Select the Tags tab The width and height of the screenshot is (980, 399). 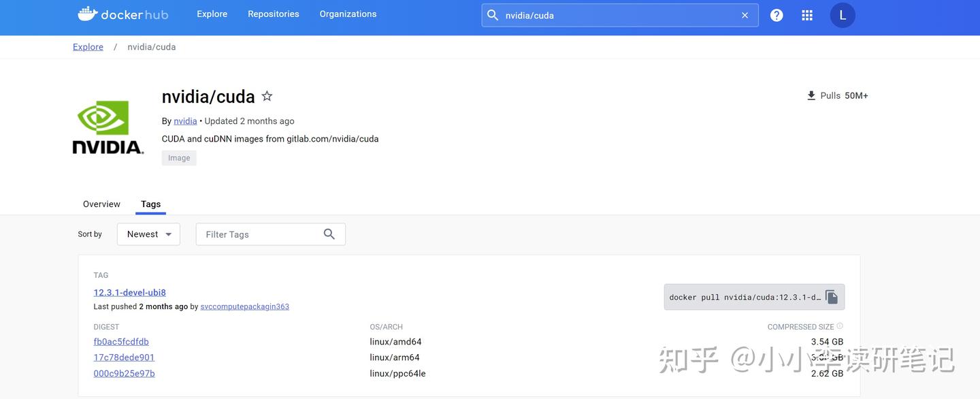150,204
